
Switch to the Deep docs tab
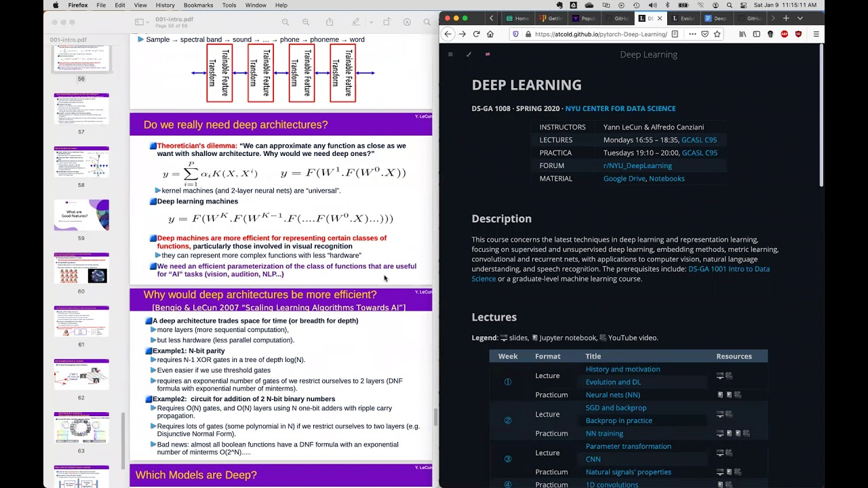(715, 18)
